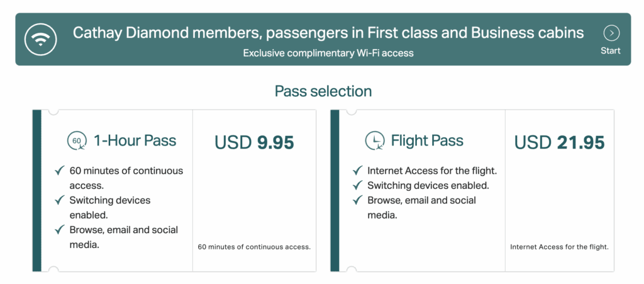The height and width of the screenshot is (284, 644).
Task: Click the 'Exclusive complimentary Wi-Fi access' subtitle
Action: [x=328, y=53]
